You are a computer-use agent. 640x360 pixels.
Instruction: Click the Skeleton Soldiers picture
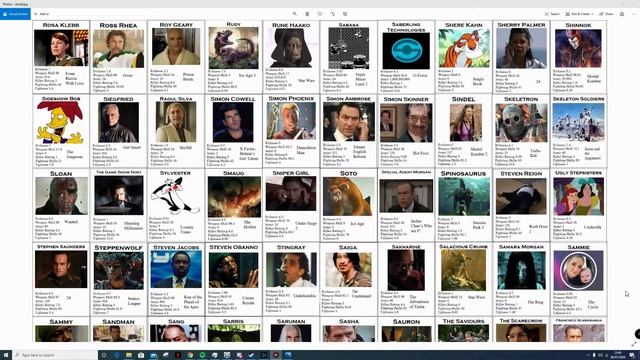tap(578, 122)
